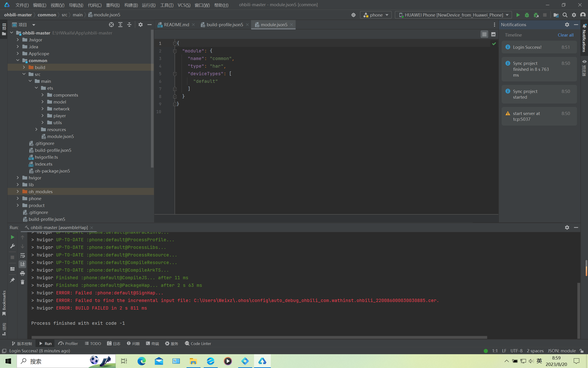Image resolution: width=588 pixels, height=368 pixels.
Task: Print the Run console output
Action: tap(22, 273)
